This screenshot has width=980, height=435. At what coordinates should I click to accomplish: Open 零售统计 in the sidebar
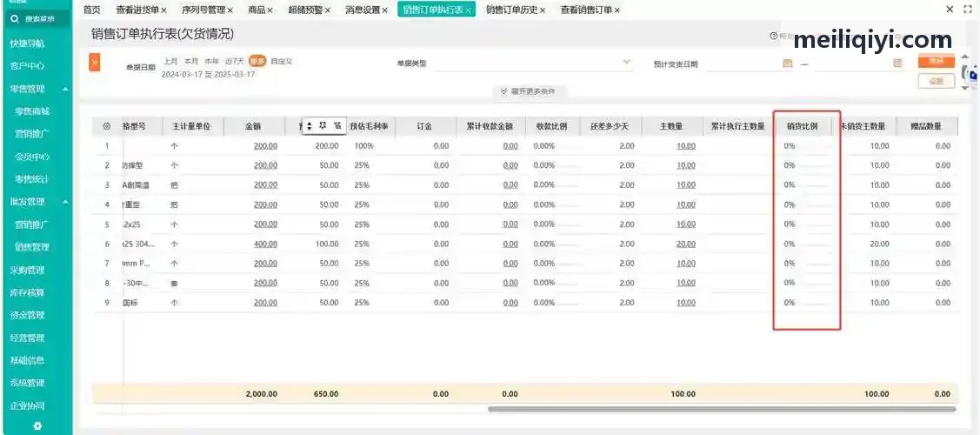(x=32, y=179)
